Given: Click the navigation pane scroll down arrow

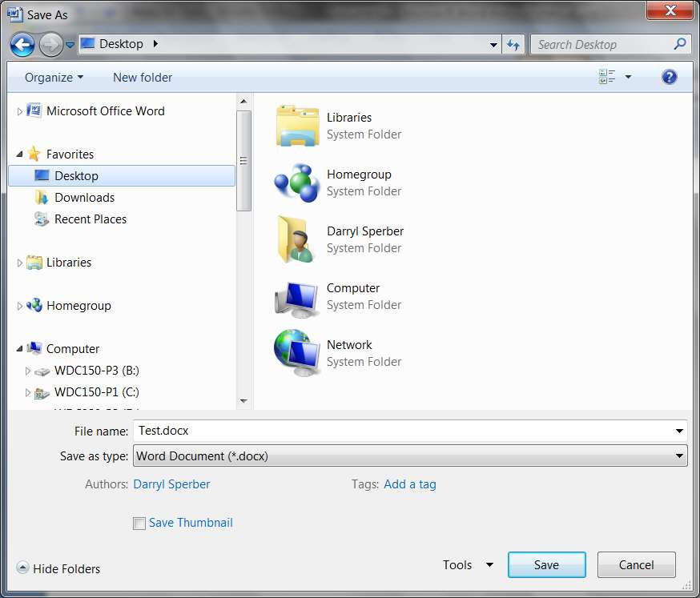Looking at the screenshot, I should (x=243, y=401).
